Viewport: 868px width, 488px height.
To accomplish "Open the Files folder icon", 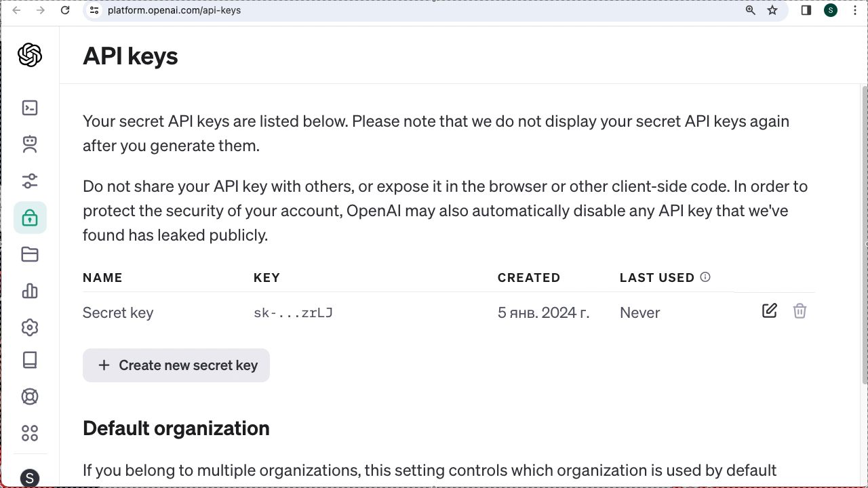I will point(30,254).
